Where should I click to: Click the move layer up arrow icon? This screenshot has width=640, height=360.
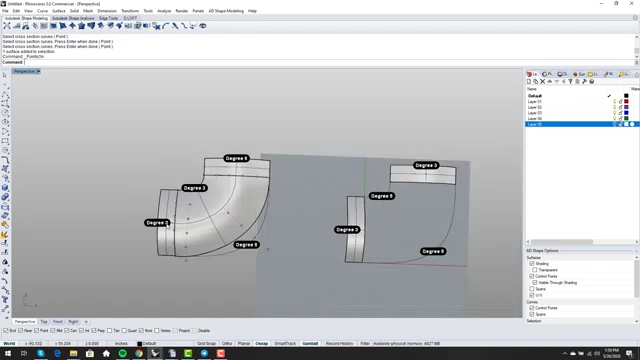549,82
